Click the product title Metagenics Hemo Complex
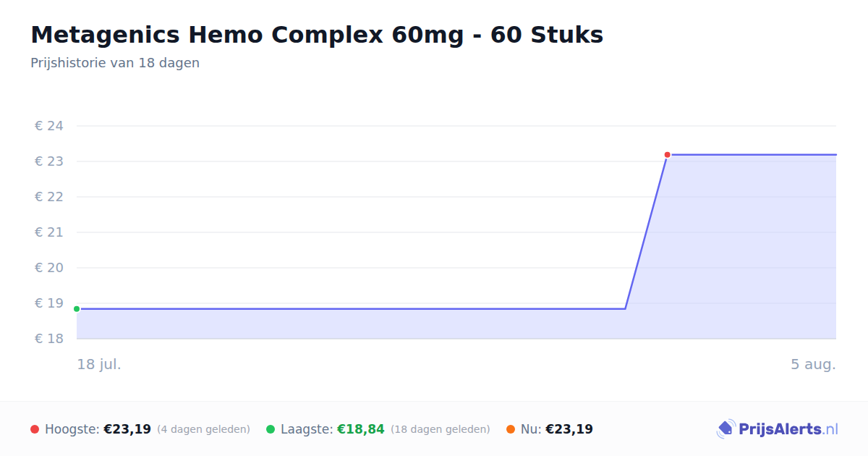Image resolution: width=868 pixels, height=456 pixels. (317, 35)
